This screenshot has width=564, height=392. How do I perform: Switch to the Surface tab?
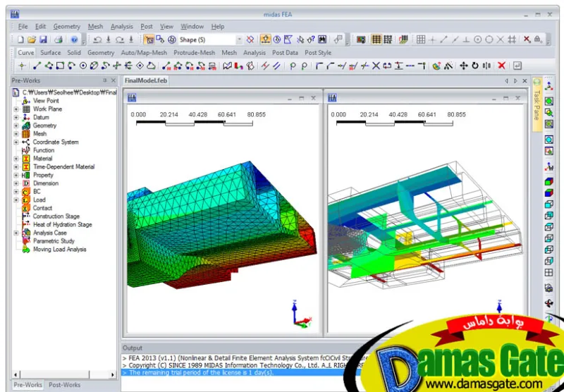pyautogui.click(x=50, y=53)
